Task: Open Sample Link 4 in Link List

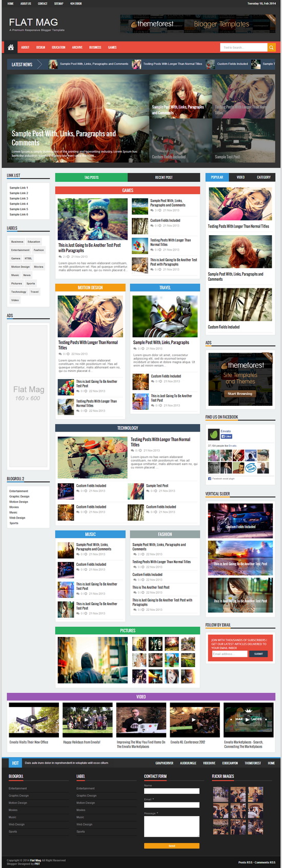Action: (x=18, y=204)
